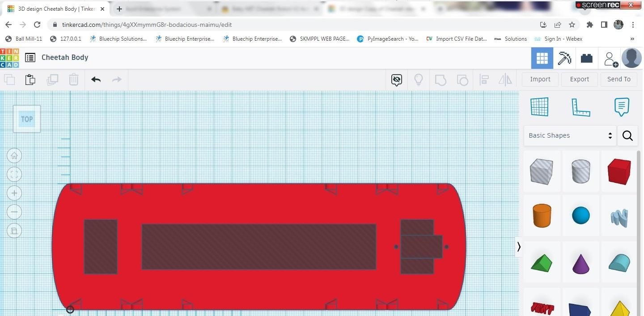
Task: Switch to the 3D design Cheetah Body tab
Action: pos(57,9)
